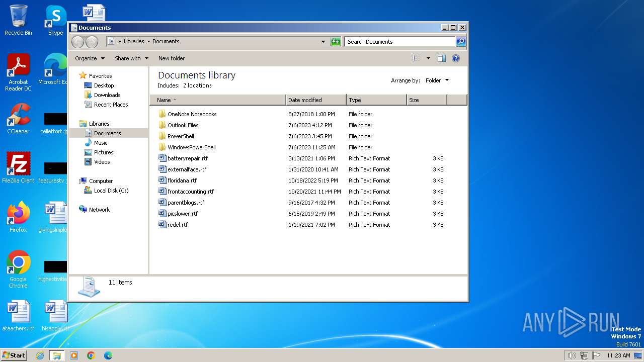Viewport: 644px width, 362px height.
Task: Click the Acrobat Reader DC desktop icon
Action: (x=18, y=72)
